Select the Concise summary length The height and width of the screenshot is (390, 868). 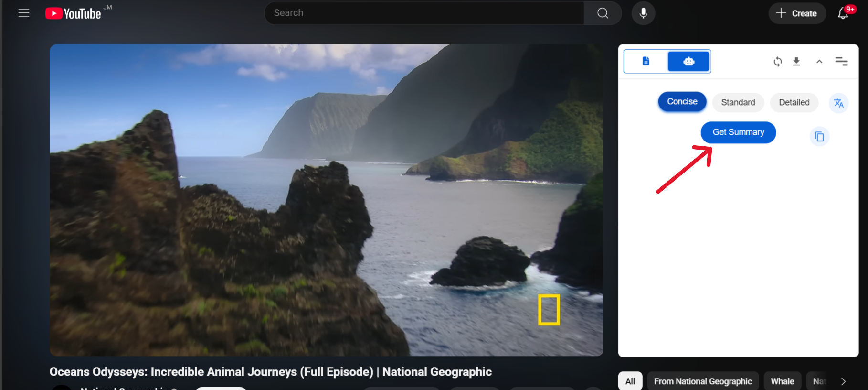pyautogui.click(x=682, y=102)
